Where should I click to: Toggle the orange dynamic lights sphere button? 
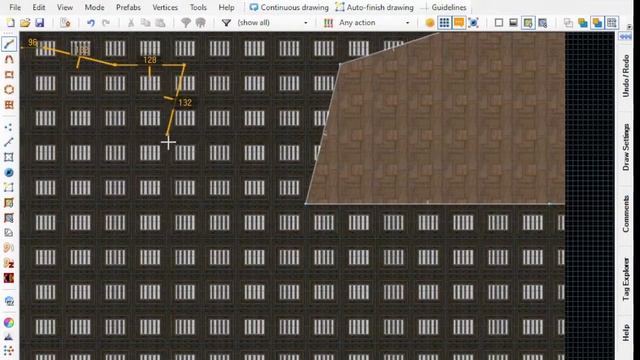429,23
